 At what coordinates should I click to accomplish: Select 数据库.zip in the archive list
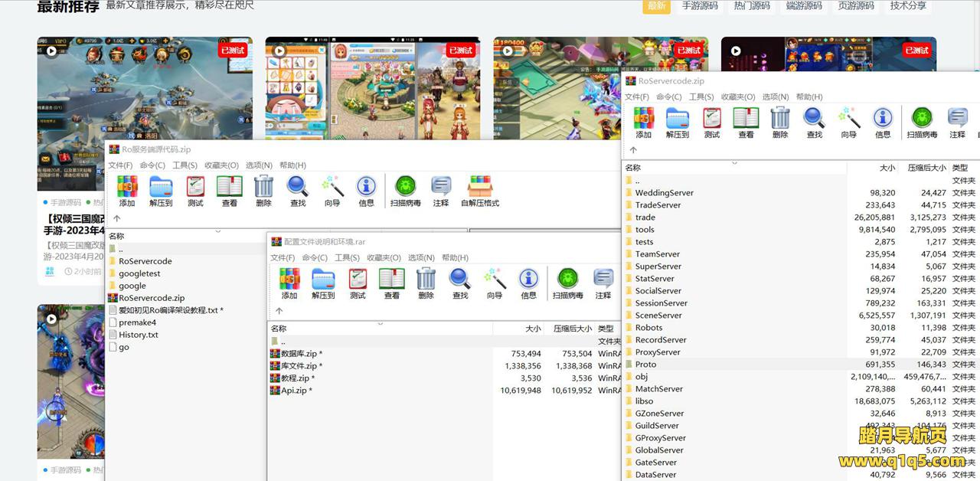point(299,354)
